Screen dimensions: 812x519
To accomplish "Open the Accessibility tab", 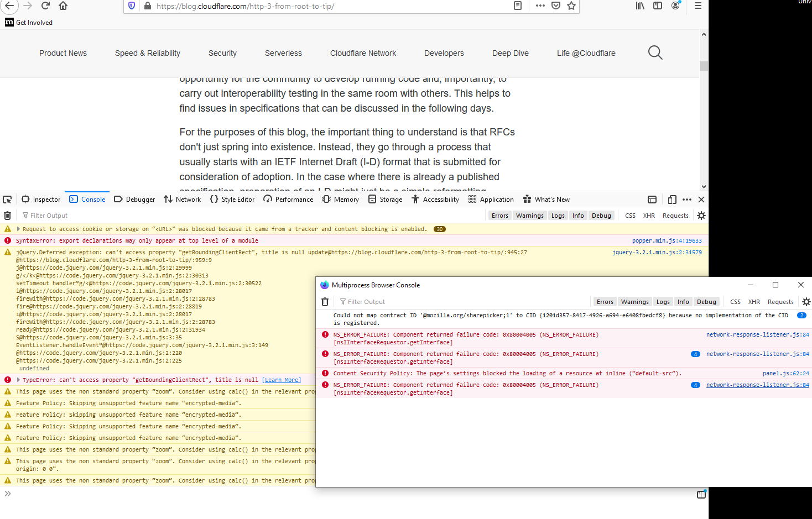I will tap(435, 200).
